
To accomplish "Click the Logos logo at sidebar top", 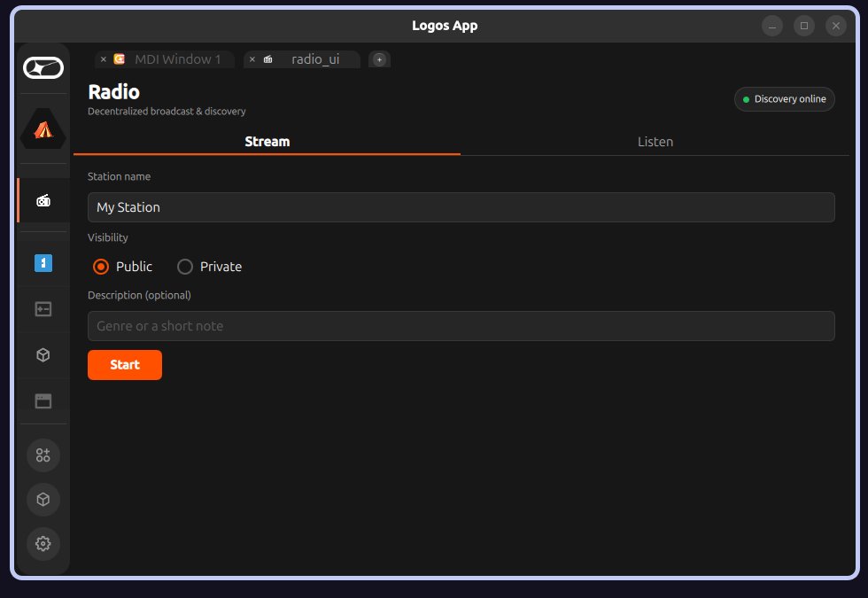I will [43, 67].
